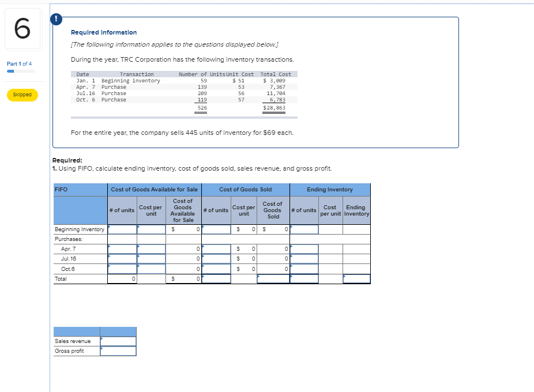The image size is (534, 392).
Task: Click the question number 6 box
Action: [x=22, y=29]
